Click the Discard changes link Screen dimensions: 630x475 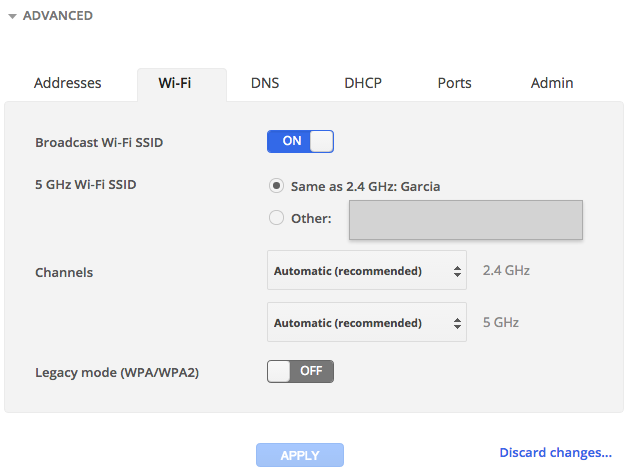tap(555, 453)
